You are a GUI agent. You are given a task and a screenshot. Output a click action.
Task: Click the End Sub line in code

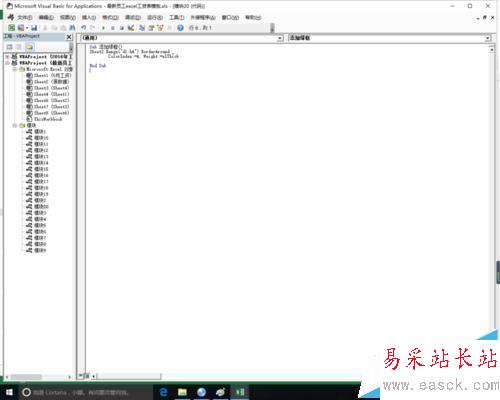click(98, 66)
